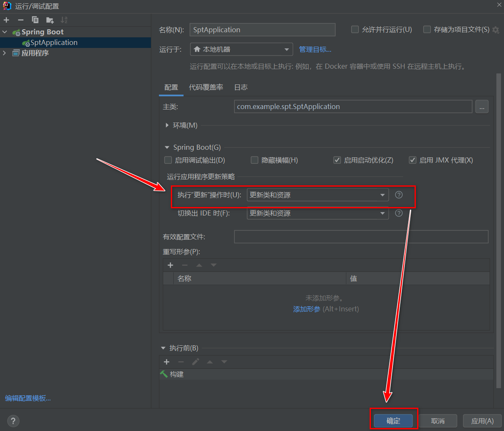
Task: Open help for the update action policy
Action: pos(398,195)
